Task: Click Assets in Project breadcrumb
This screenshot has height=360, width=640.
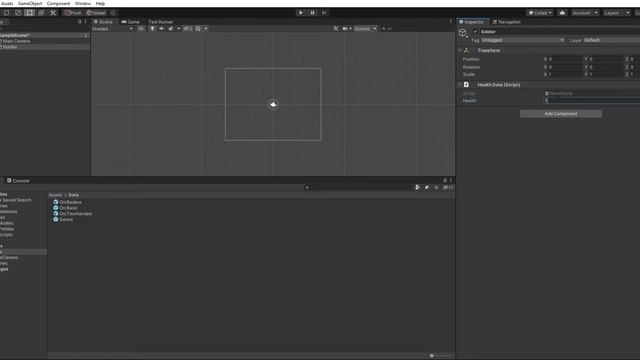Action: click(x=56, y=195)
